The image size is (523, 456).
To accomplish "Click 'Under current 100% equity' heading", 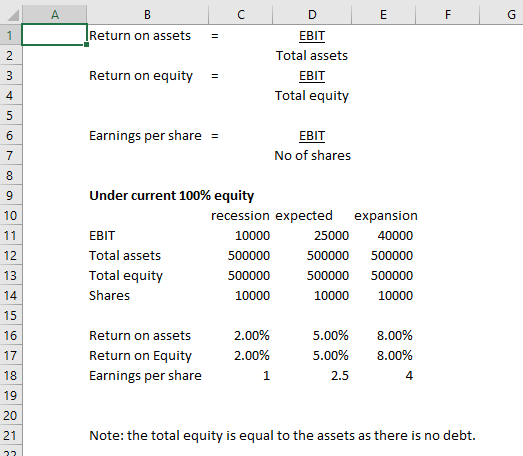I will click(171, 196).
